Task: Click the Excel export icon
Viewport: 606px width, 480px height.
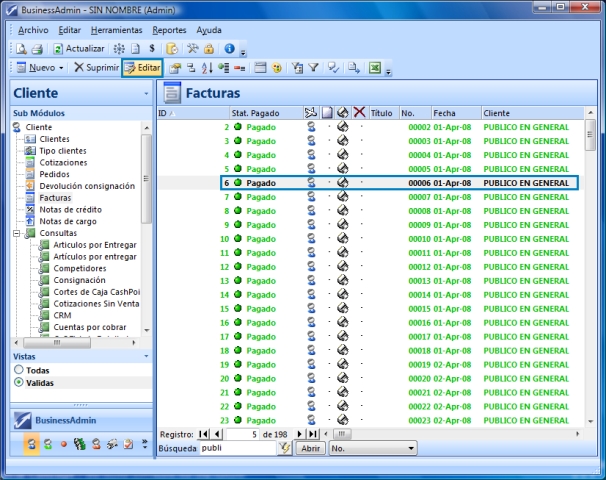Action: tap(374, 68)
